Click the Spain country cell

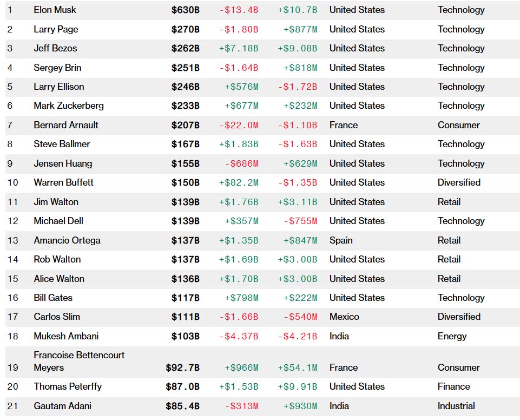point(341,240)
